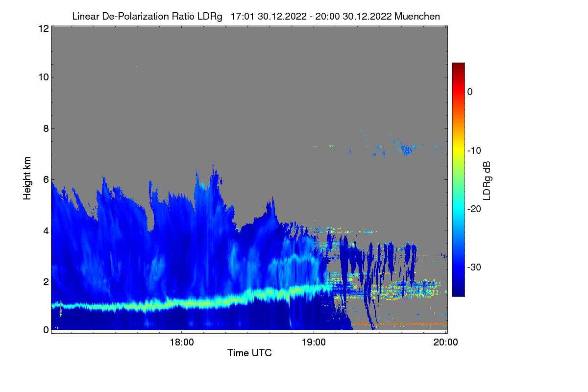588x392 pixels.
Task: Click the date range '17:01 30.12.2022 - 20:00 30.12.2022'
Action: click(311, 17)
